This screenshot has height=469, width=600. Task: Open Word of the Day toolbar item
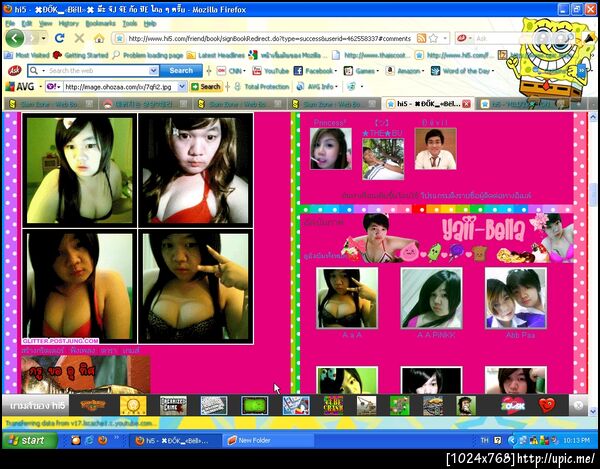[460, 71]
